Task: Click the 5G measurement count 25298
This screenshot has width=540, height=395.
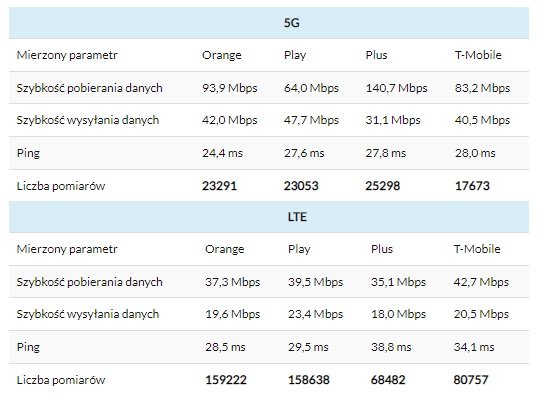Action: pos(383,186)
